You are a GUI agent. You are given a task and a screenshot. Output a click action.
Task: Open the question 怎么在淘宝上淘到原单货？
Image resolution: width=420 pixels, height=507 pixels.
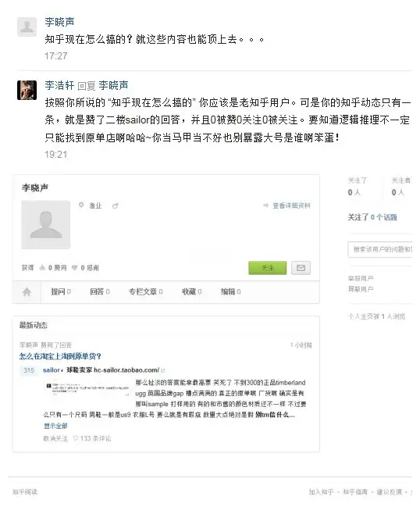(x=60, y=356)
